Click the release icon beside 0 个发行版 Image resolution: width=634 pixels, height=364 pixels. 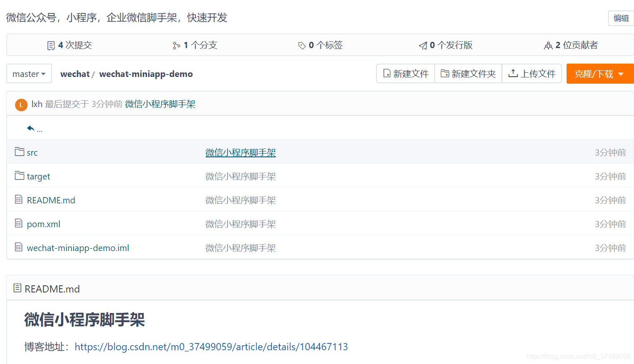click(x=423, y=46)
